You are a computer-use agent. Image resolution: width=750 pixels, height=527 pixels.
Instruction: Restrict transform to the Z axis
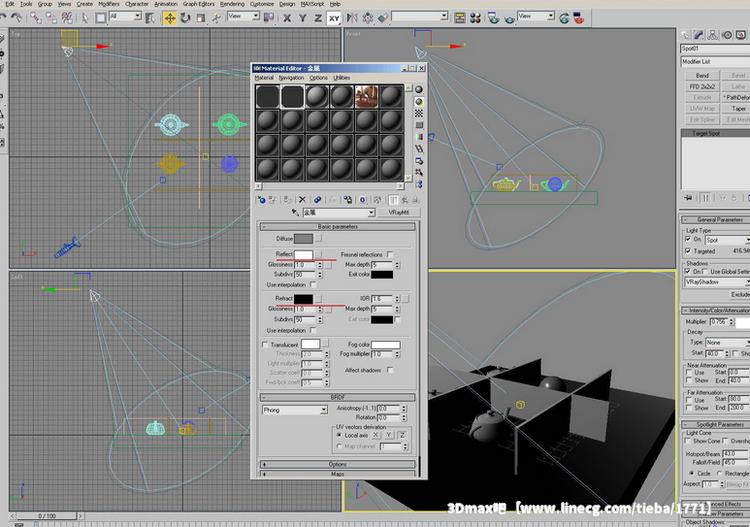[318, 18]
